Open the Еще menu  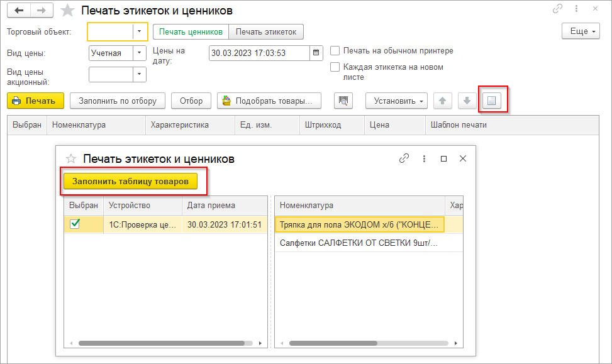(x=581, y=31)
